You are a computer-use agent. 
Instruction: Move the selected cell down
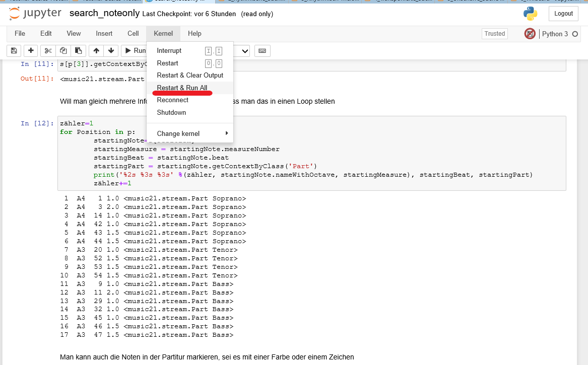click(x=110, y=50)
